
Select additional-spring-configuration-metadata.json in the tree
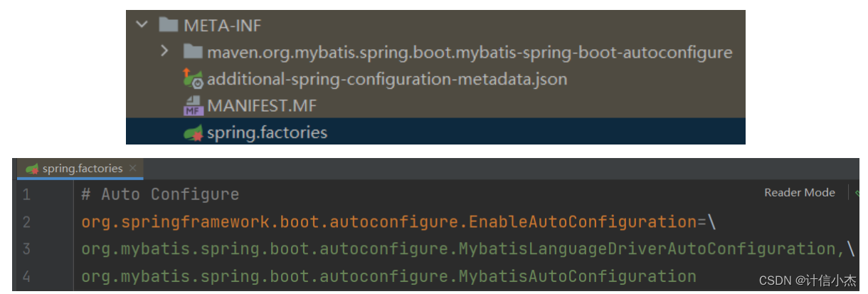click(387, 78)
